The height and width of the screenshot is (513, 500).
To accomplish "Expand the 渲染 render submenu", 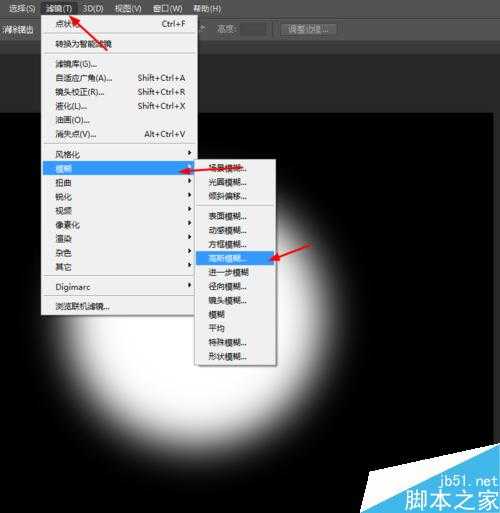I will click(119, 238).
